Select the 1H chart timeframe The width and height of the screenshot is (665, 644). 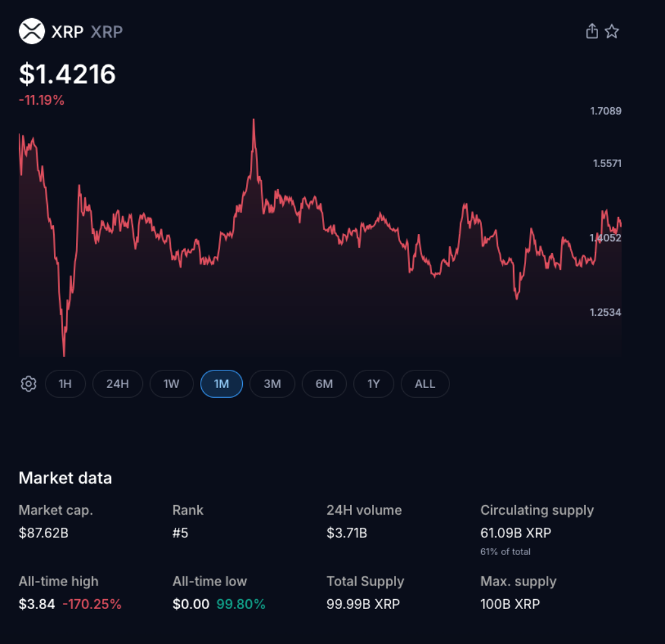pyautogui.click(x=65, y=384)
